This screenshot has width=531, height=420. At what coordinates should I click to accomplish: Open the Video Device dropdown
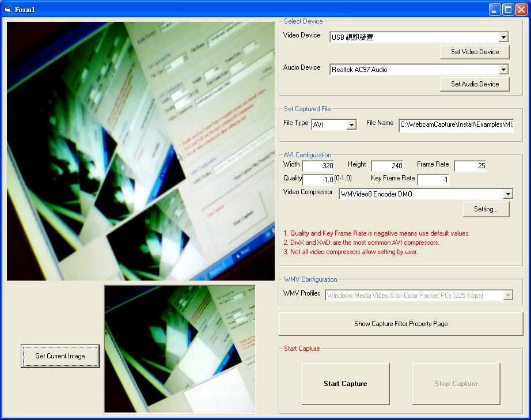503,37
